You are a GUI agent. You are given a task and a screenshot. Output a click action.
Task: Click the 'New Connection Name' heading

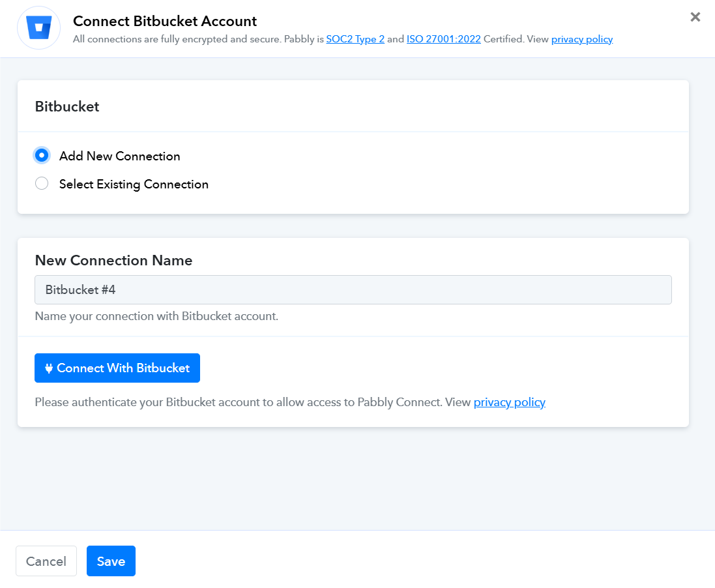pos(113,260)
